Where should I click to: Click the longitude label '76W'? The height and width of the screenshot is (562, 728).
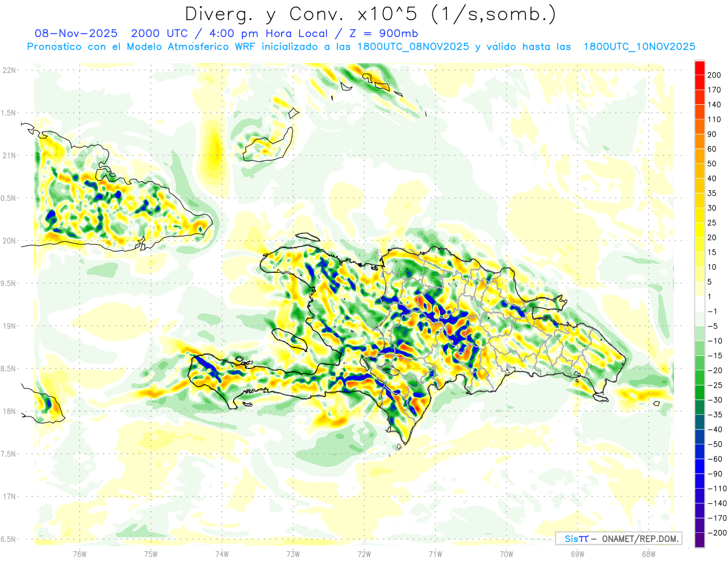[x=79, y=553]
